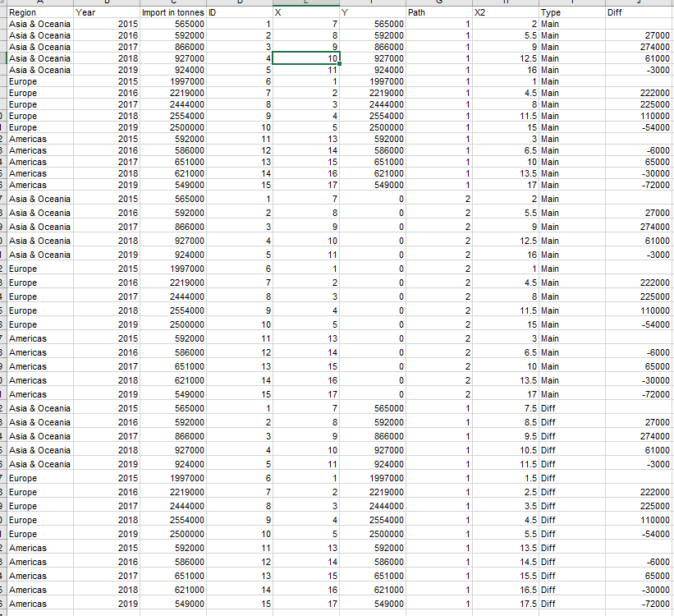Select the "Diff" header cell
674x616 pixels.
click(638, 13)
